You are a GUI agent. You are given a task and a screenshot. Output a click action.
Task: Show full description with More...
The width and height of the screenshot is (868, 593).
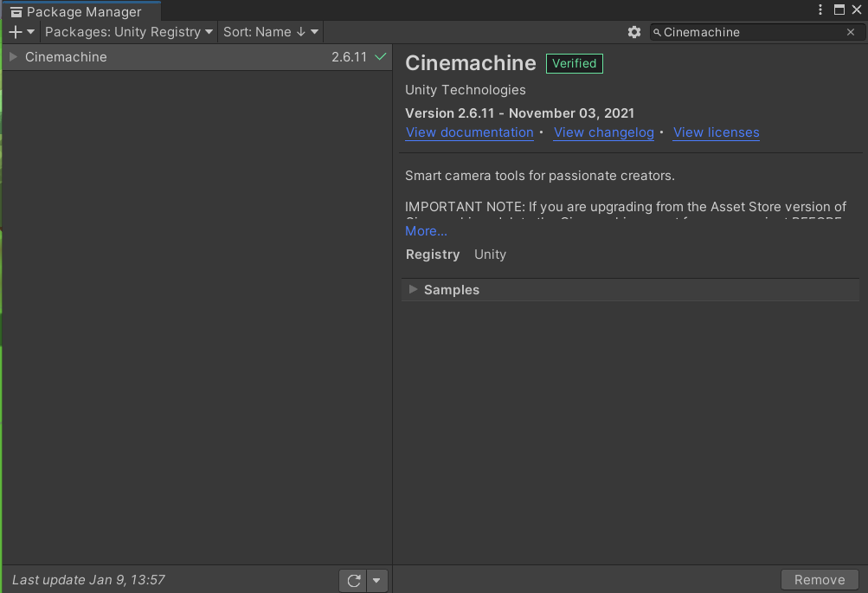tap(427, 231)
